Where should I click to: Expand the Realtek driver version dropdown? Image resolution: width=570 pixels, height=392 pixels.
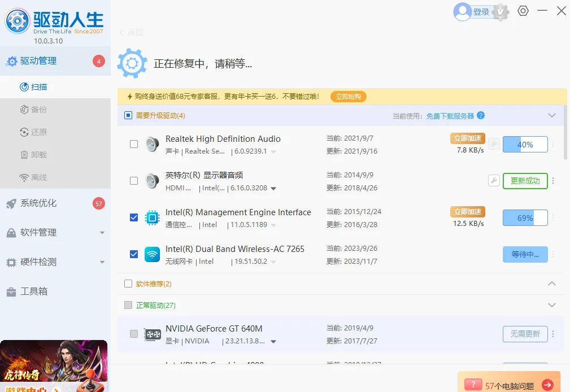tap(273, 151)
